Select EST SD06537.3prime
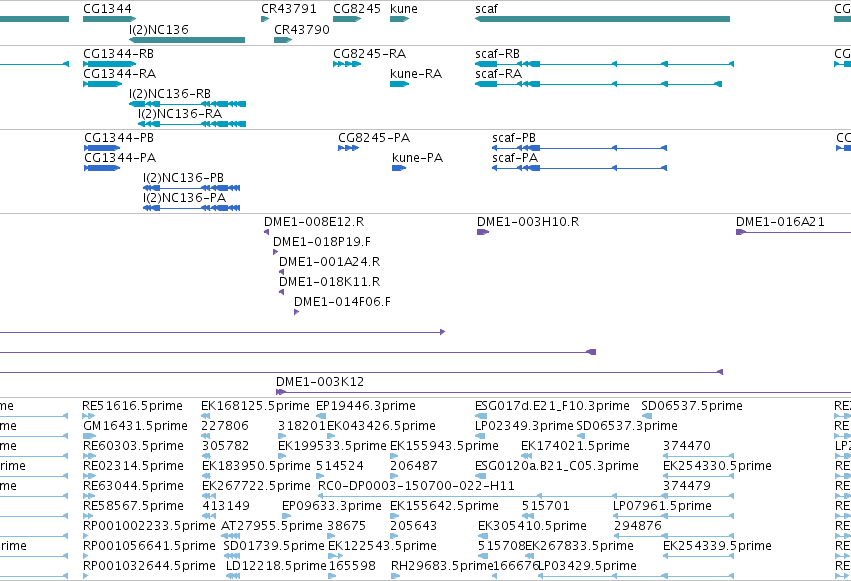Image resolution: width=851 pixels, height=581 pixels. [627, 426]
